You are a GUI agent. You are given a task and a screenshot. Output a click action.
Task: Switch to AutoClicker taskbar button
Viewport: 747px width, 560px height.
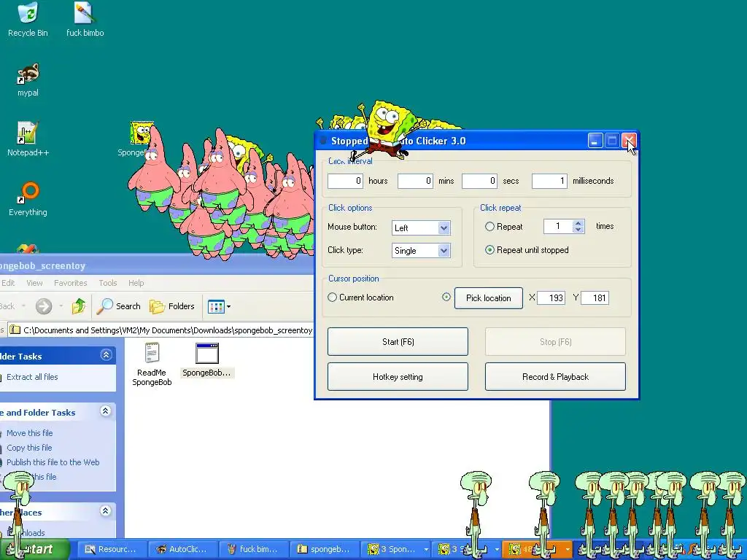pos(182,549)
